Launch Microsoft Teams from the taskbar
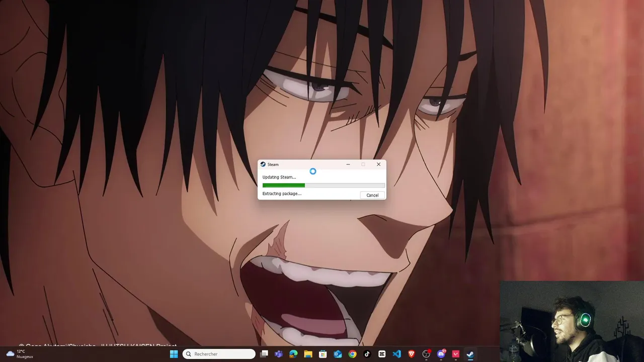 (279, 354)
